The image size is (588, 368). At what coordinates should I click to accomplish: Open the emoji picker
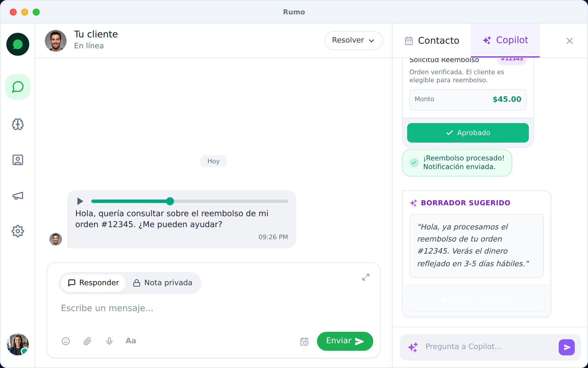pos(66,341)
